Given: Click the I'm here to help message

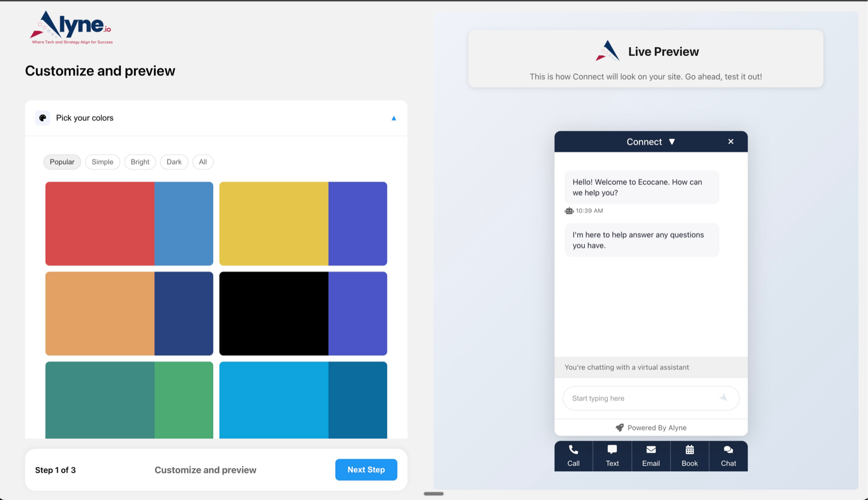Looking at the screenshot, I should pyautogui.click(x=642, y=240).
